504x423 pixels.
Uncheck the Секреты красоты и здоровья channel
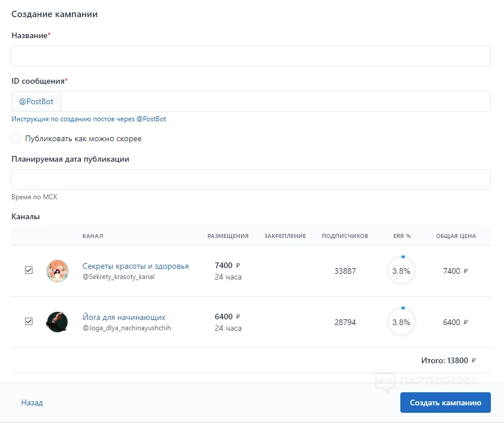tap(29, 270)
